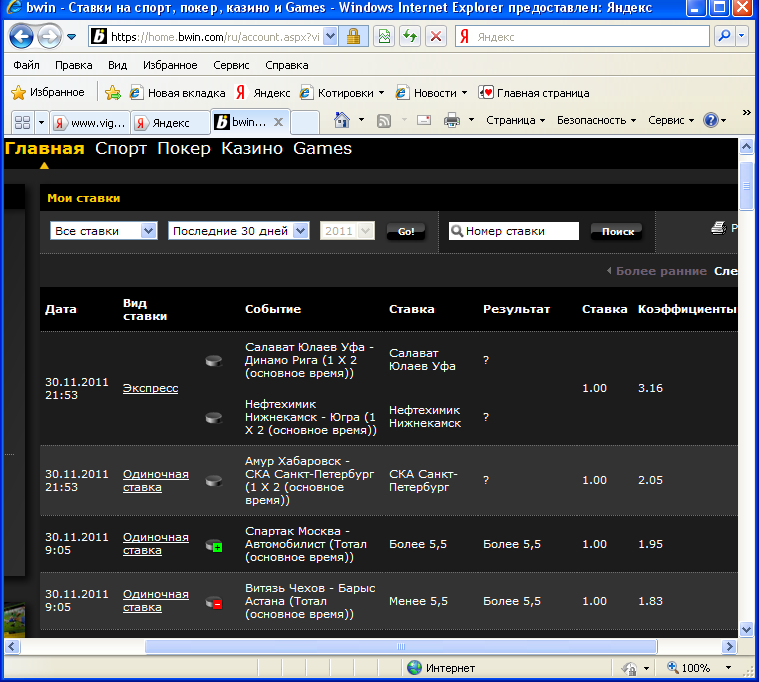The height and width of the screenshot is (682, 759).
Task: Go to bwin Спорт section
Action: (121, 148)
